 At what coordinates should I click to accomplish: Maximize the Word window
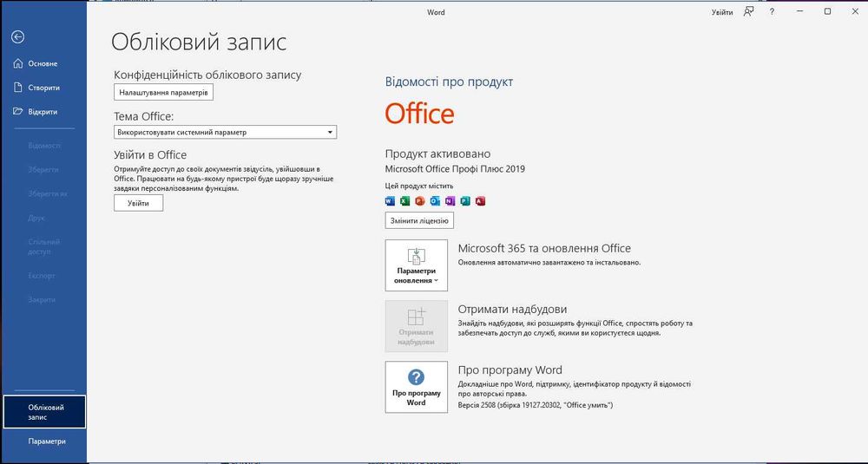[x=827, y=11]
